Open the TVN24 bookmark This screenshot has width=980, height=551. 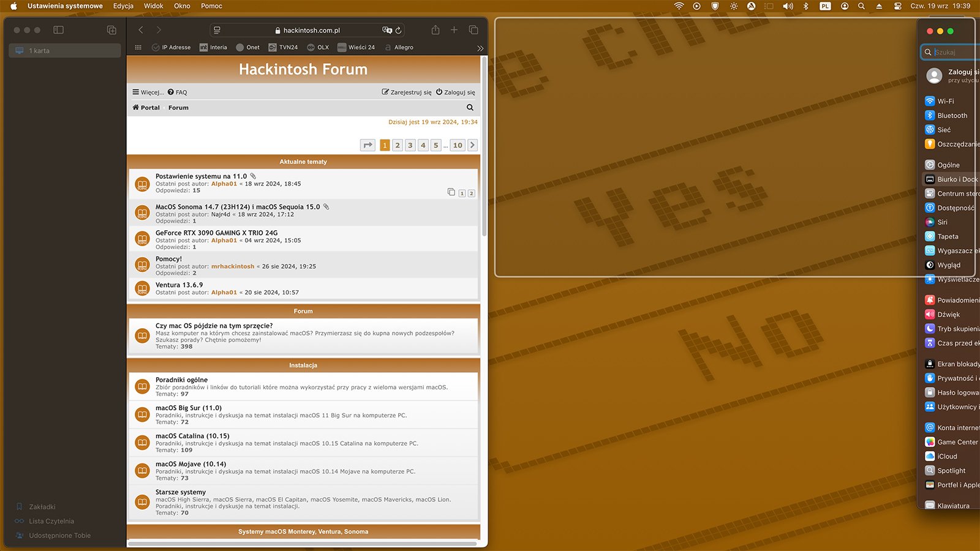(283, 47)
